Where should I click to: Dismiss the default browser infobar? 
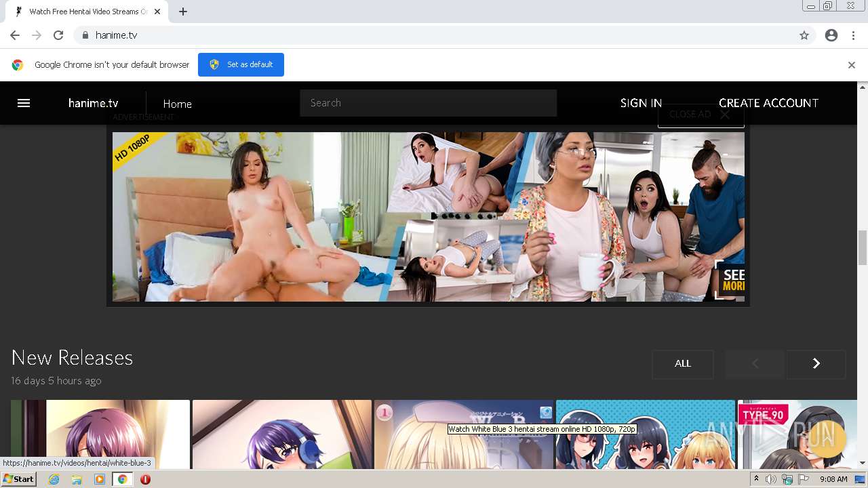click(x=852, y=65)
